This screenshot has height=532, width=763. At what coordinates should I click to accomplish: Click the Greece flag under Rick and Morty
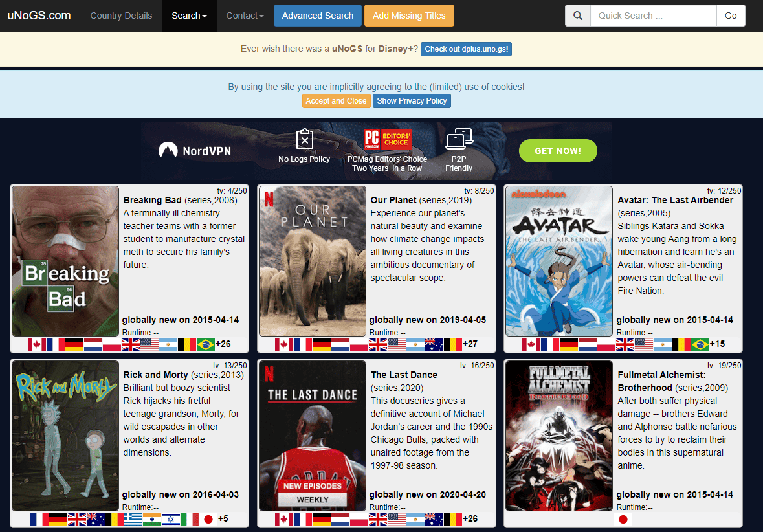(133, 519)
